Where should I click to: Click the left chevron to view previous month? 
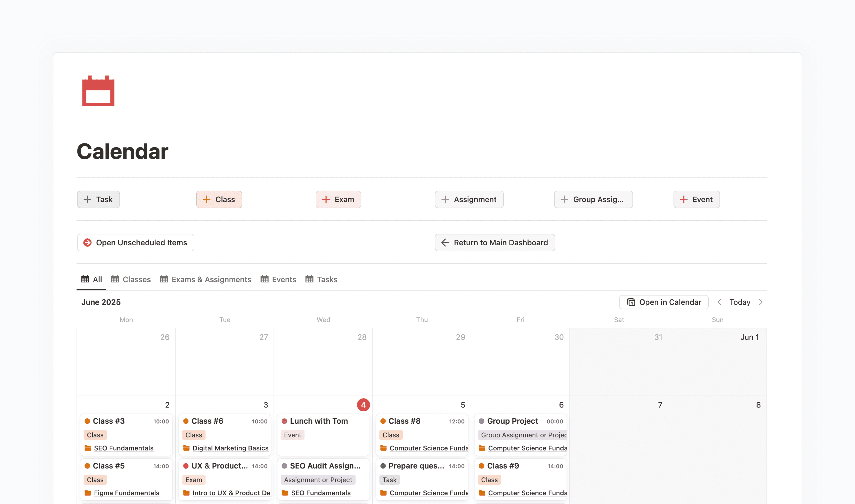tap(719, 302)
